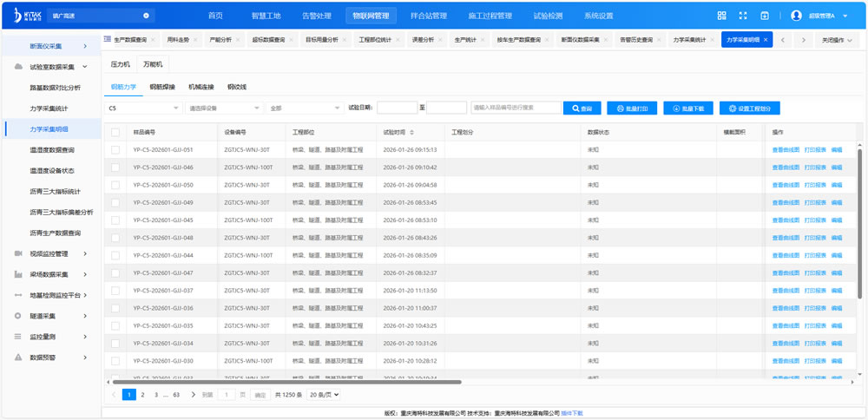This screenshot has width=868, height=420.
Task: Open the download calendar icon in header
Action: tap(765, 16)
